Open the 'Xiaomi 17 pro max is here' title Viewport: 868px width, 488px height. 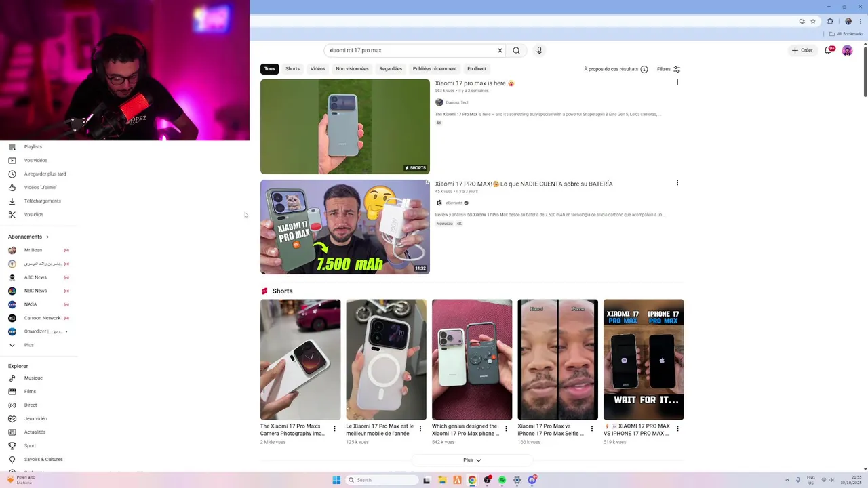tap(475, 83)
